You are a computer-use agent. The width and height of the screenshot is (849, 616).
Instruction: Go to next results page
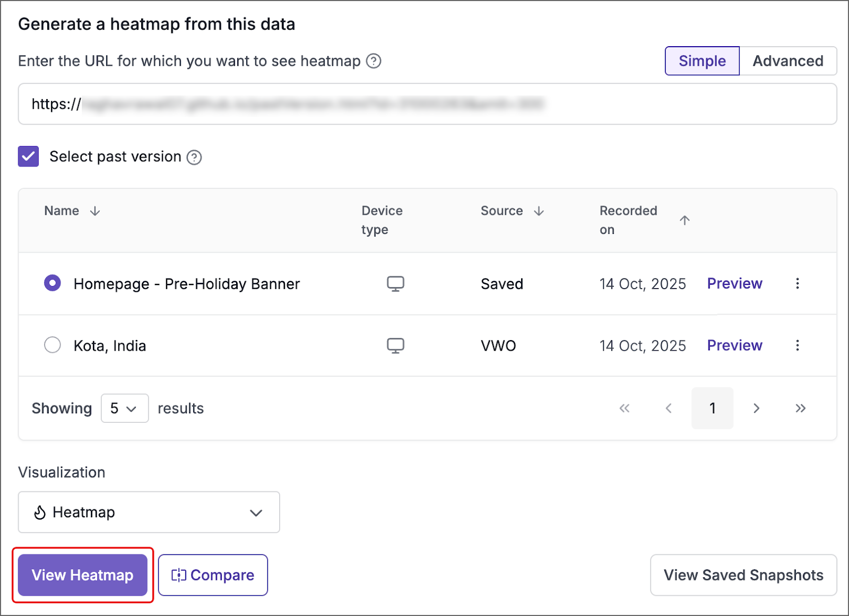pos(756,408)
